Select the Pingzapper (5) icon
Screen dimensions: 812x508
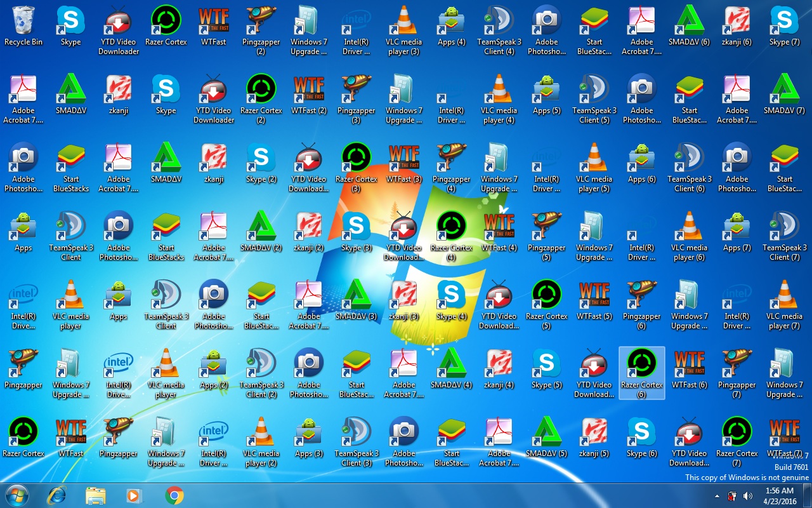pos(547,236)
